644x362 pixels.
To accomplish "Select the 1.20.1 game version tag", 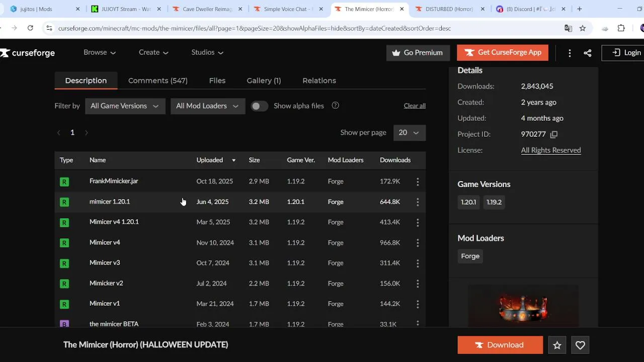I will click(468, 202).
